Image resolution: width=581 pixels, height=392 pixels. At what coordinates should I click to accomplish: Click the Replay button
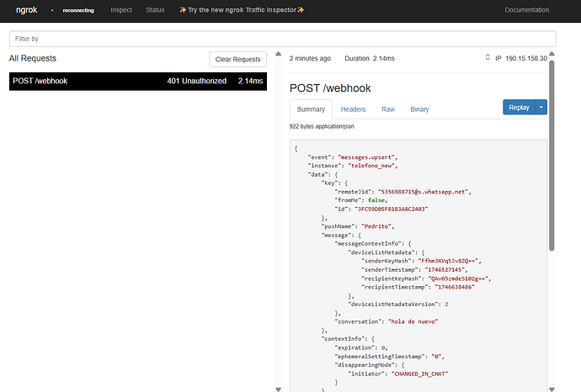pyautogui.click(x=519, y=108)
